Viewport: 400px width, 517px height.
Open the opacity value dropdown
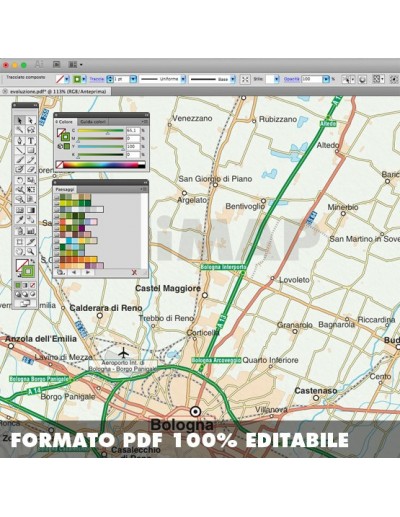(326, 79)
